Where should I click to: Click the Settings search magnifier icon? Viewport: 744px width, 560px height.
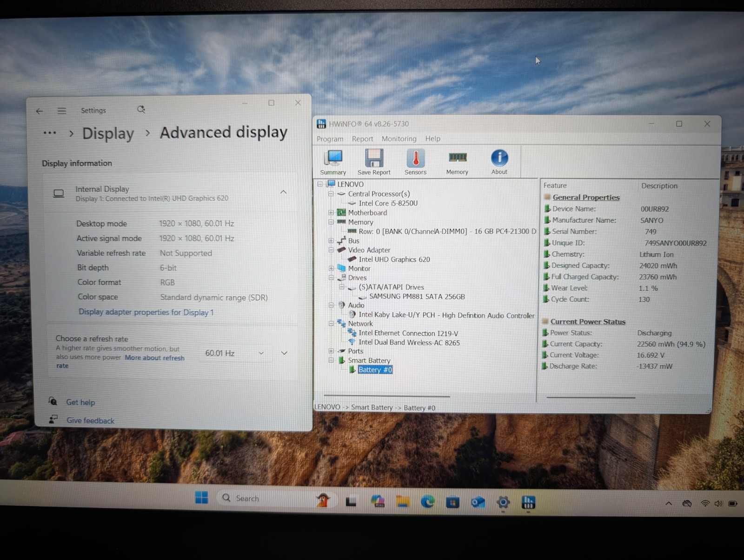tap(141, 109)
